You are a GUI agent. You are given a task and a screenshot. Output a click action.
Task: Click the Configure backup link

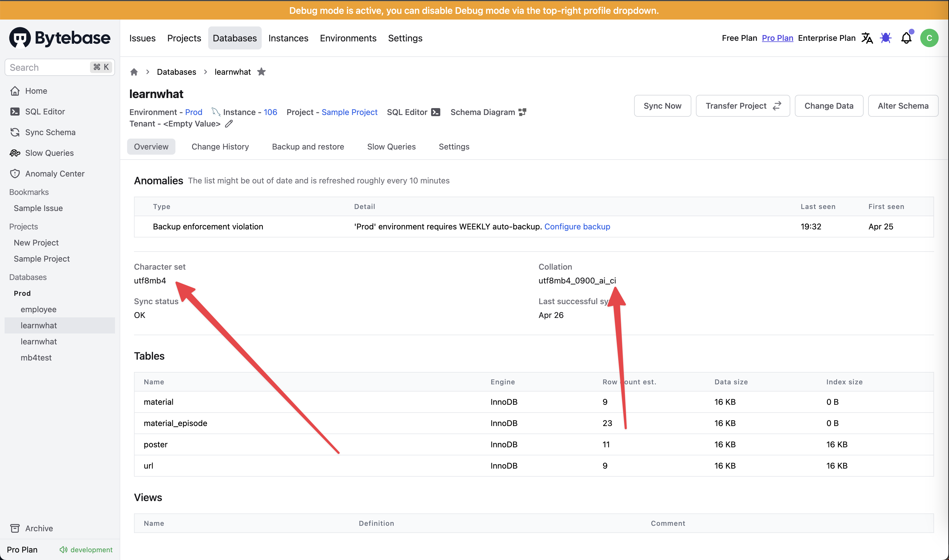pos(577,227)
